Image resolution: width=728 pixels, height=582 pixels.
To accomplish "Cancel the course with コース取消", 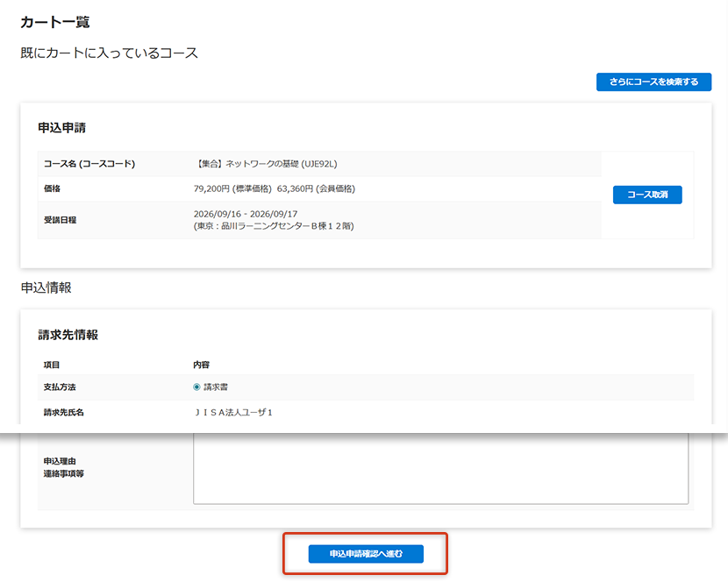I will (647, 195).
